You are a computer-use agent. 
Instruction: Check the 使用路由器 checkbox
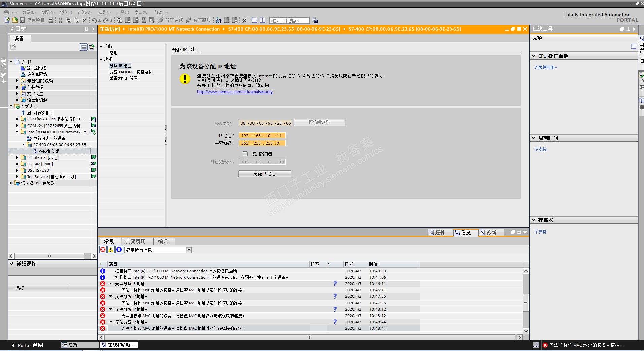(x=245, y=154)
